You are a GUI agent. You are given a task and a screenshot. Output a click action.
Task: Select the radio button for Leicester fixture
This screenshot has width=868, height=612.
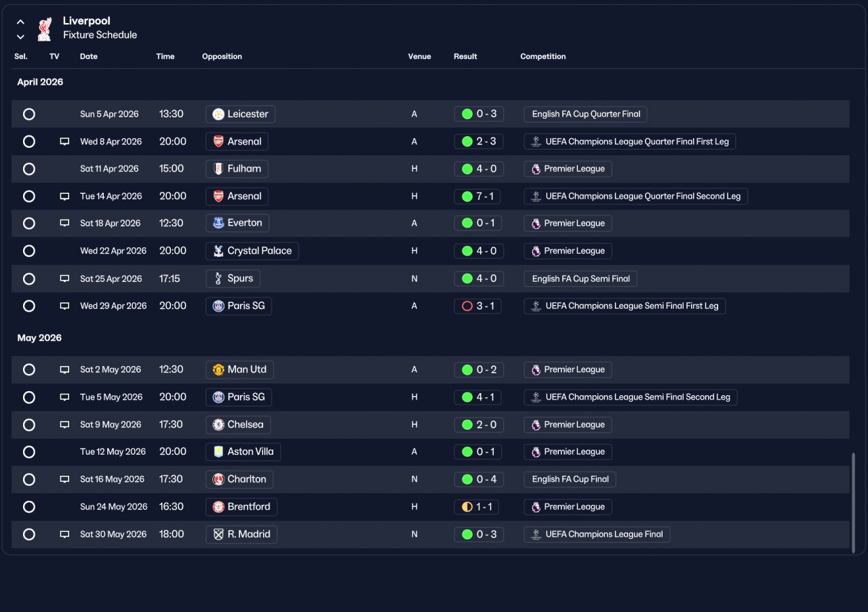(x=29, y=114)
